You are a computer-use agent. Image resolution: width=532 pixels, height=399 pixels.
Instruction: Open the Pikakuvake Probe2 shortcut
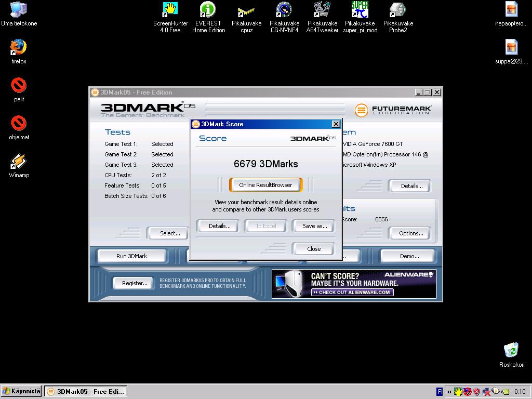(398, 17)
